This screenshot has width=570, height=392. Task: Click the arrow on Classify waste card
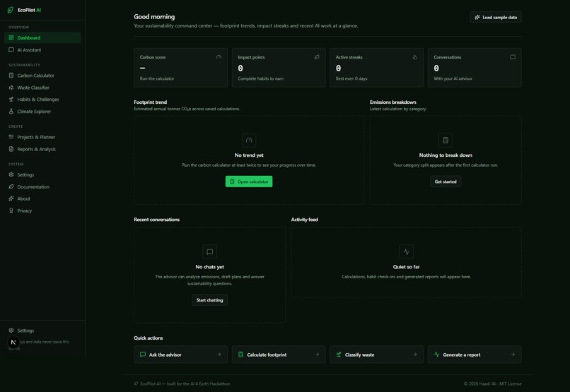click(x=415, y=355)
